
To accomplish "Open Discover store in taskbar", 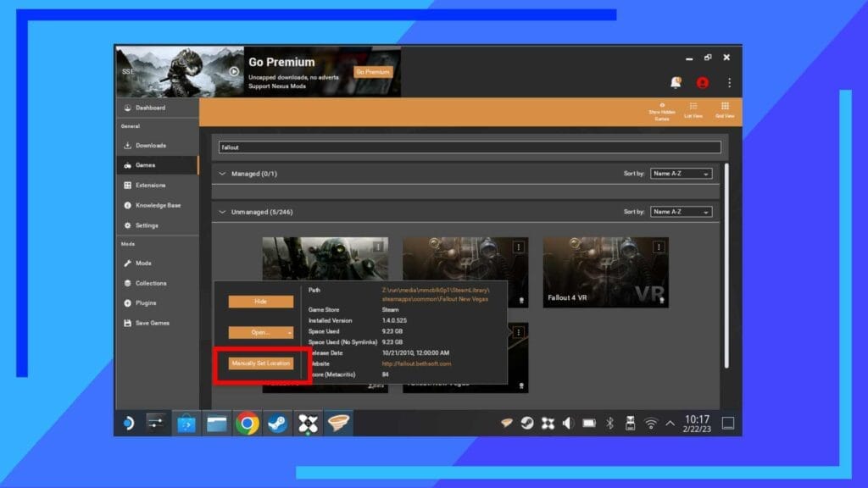I will tap(186, 424).
